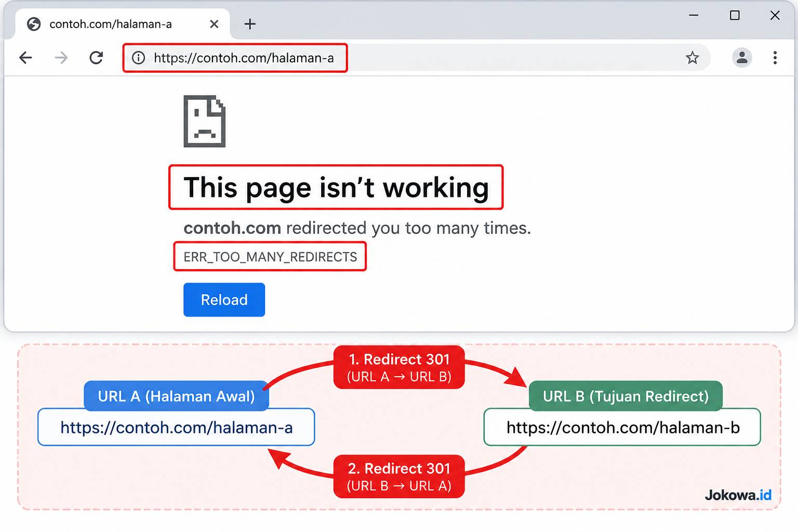Close the browser window
The width and height of the screenshot is (798, 532).
(775, 15)
